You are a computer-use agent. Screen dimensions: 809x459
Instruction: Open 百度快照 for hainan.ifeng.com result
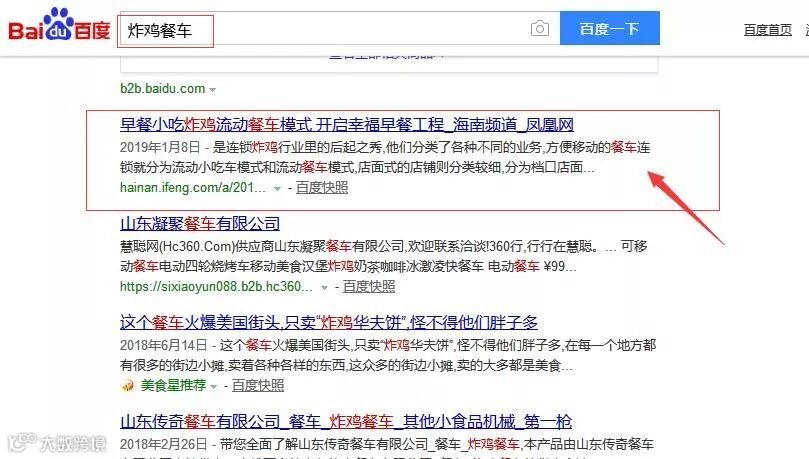click(x=322, y=187)
